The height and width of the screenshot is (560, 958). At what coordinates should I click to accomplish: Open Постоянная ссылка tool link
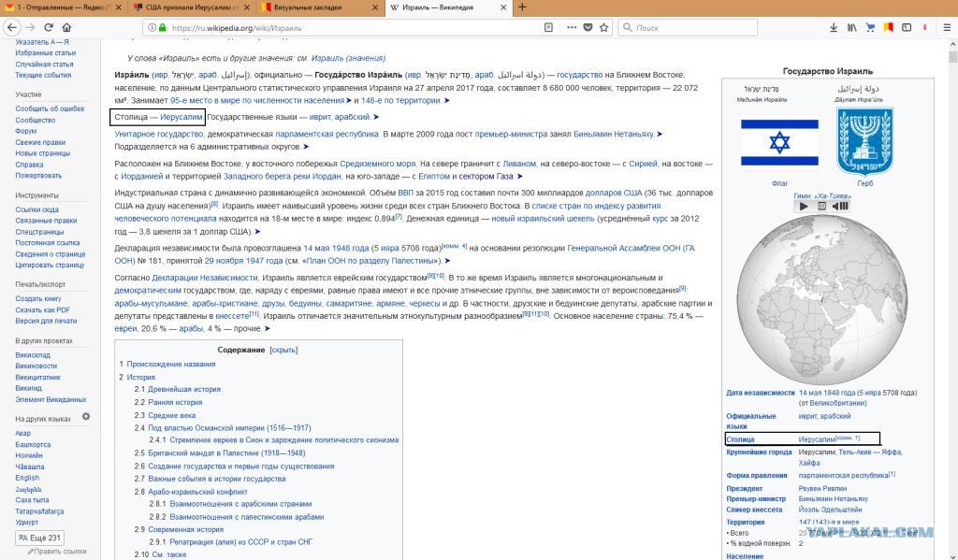click(x=47, y=242)
